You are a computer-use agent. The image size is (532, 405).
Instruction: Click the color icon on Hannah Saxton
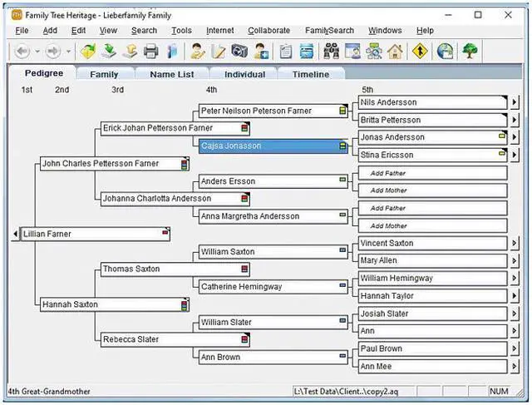tap(185, 305)
